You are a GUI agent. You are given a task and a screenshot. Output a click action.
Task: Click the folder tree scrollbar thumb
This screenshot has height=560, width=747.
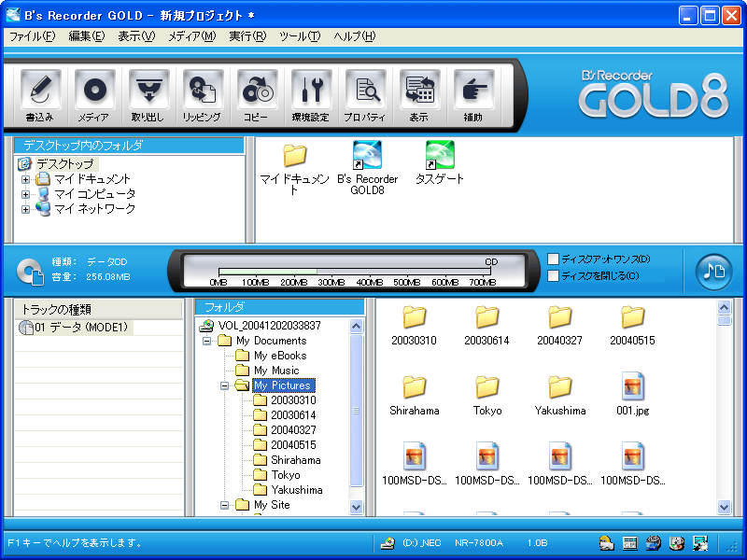click(x=356, y=411)
